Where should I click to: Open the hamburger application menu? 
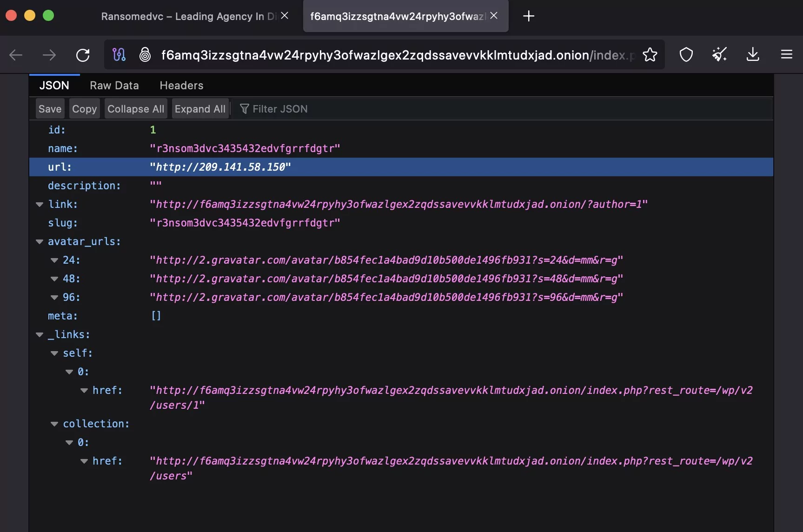pos(786,55)
